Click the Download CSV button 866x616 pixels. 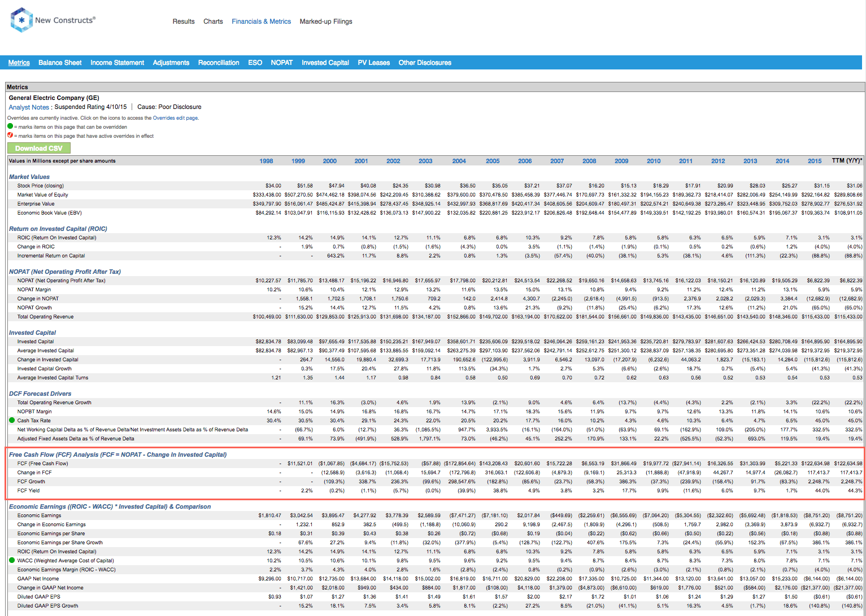pos(39,148)
